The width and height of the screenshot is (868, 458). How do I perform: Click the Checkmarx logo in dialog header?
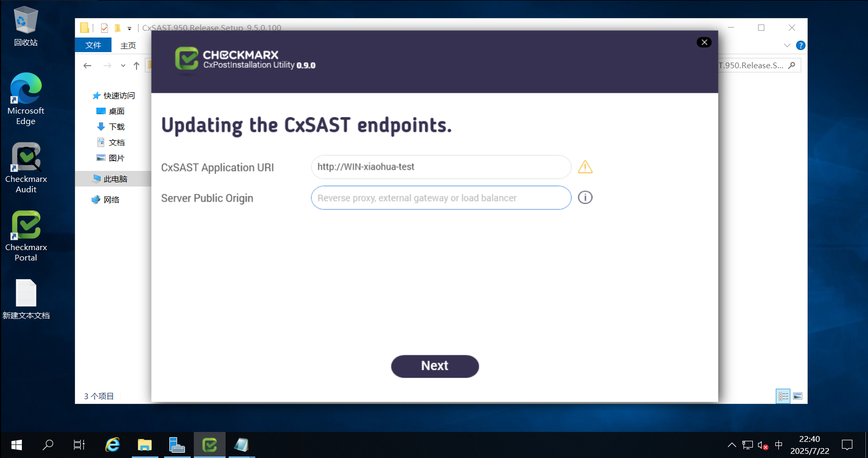pyautogui.click(x=187, y=58)
